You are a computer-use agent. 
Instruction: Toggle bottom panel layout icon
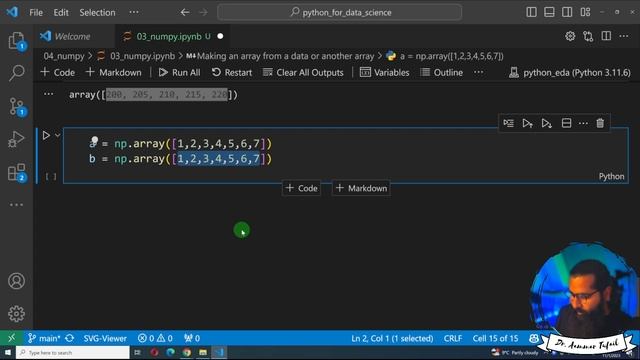pos(549,12)
